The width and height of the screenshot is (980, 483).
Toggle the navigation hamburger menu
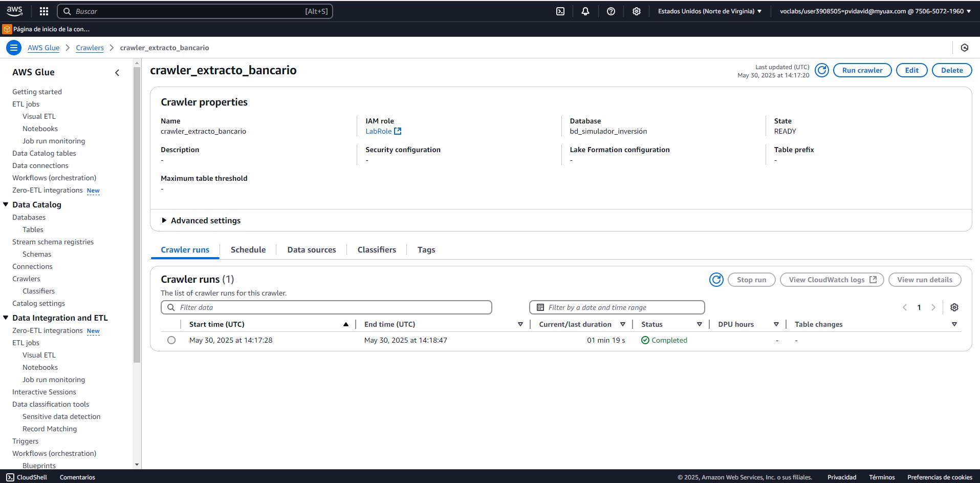(14, 48)
